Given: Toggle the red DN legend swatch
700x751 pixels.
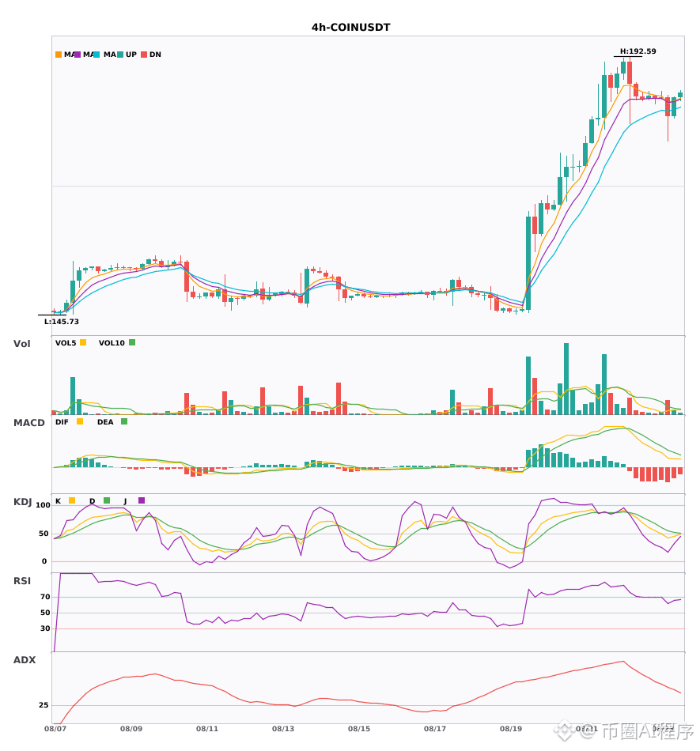Looking at the screenshot, I should point(144,55).
